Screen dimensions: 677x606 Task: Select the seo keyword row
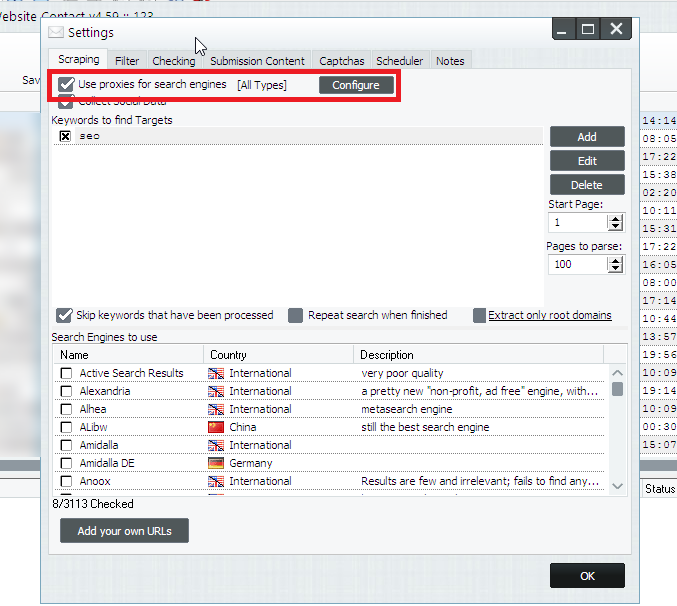pyautogui.click(x=298, y=136)
